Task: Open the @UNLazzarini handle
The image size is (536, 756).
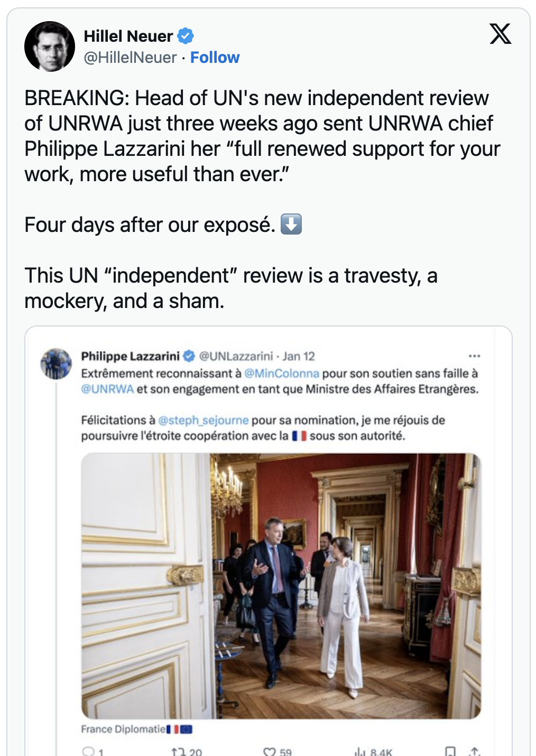Action: point(236,357)
